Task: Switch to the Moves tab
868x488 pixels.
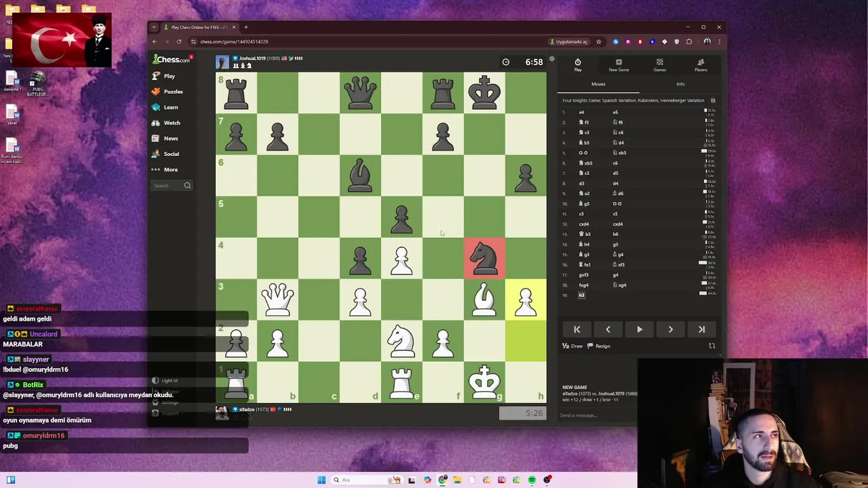Action: pyautogui.click(x=598, y=85)
